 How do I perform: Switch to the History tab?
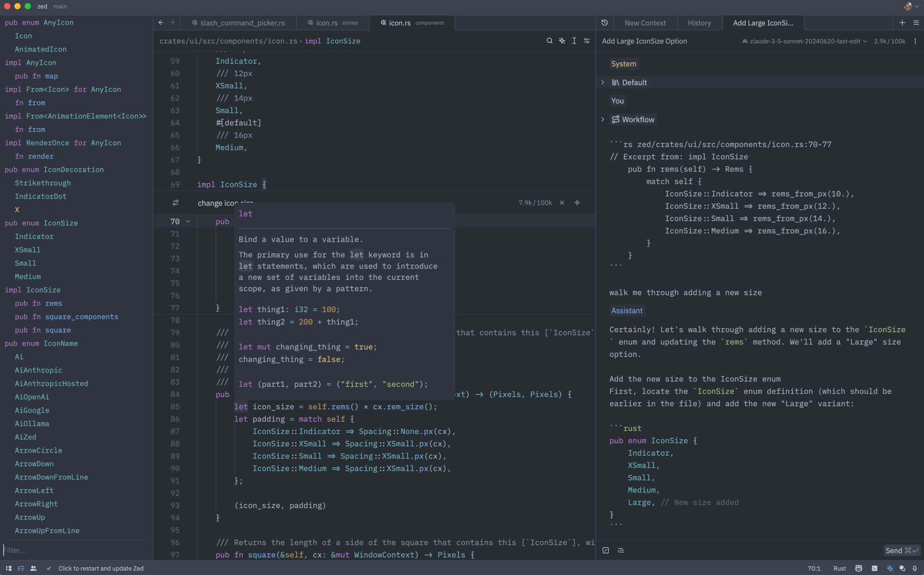(x=699, y=23)
